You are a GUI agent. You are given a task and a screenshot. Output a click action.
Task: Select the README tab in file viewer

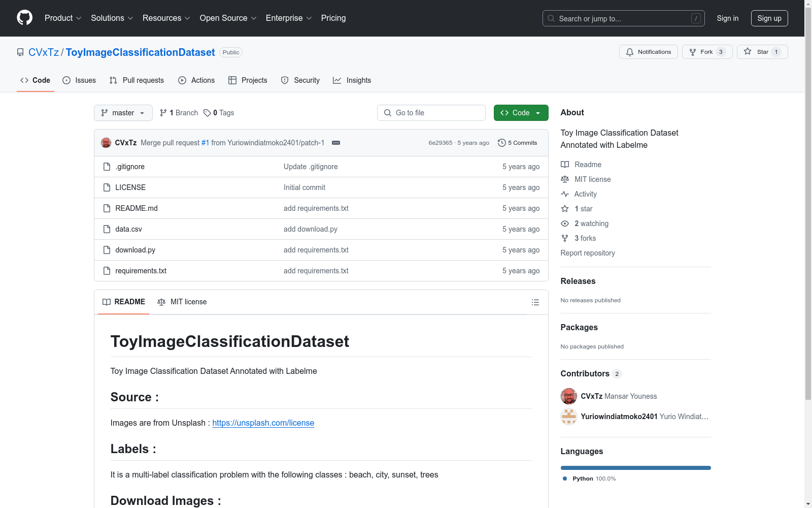(124, 302)
